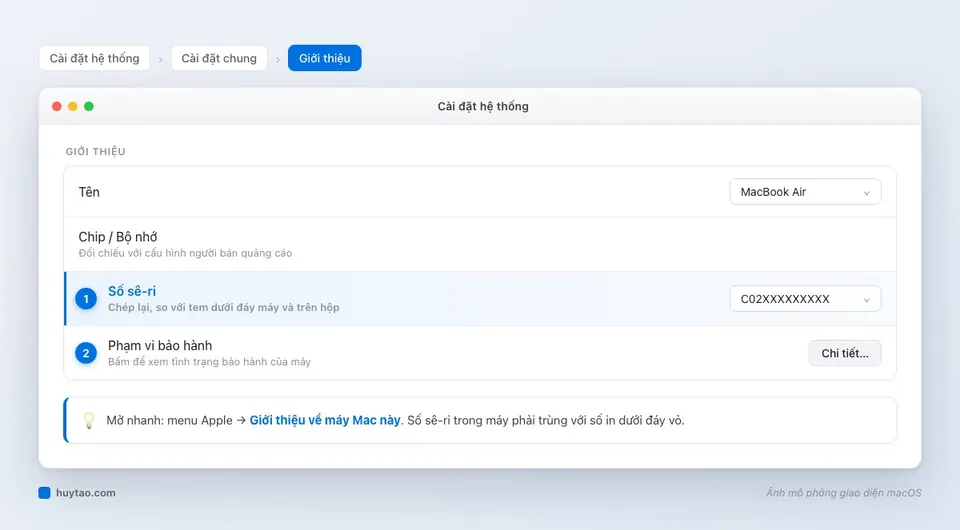Select the Phạm vi bảo hành row
This screenshot has width=960, height=530.
point(480,353)
